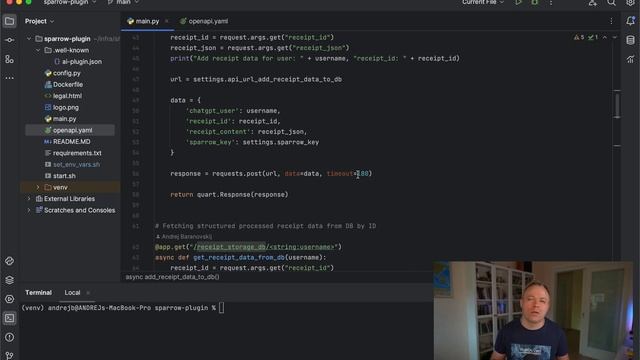The width and height of the screenshot is (640, 360).
Task: Collapse the .well-known folder
Action: [x=38, y=50]
